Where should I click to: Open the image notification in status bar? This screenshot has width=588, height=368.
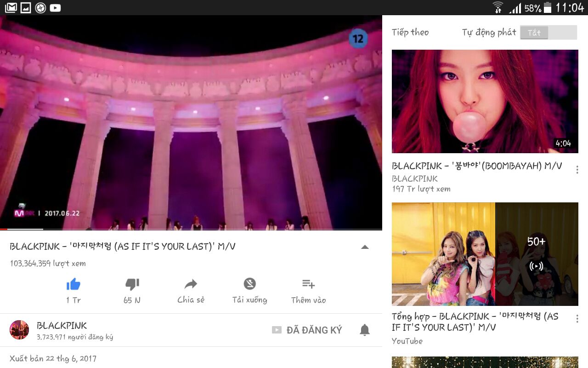coord(26,7)
